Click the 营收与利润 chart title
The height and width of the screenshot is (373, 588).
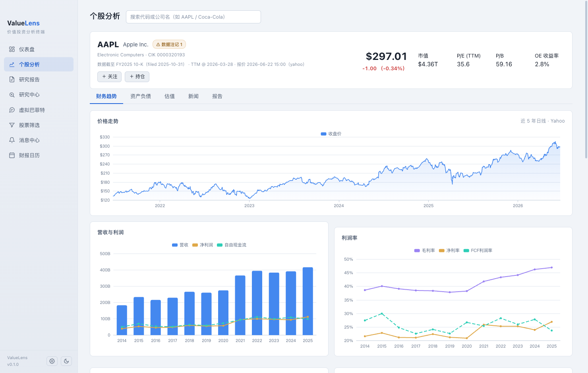pos(110,233)
